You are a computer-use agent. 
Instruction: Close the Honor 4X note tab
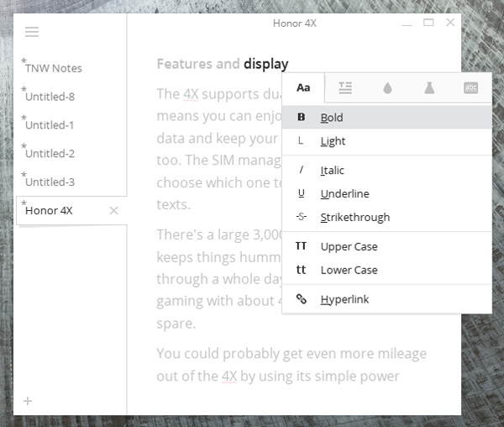(113, 211)
